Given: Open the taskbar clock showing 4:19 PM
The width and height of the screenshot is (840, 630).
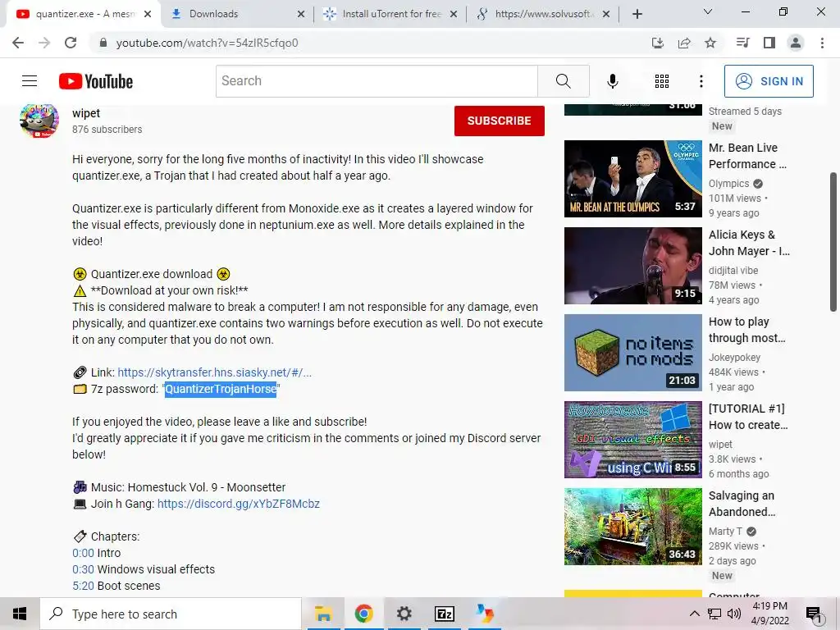Looking at the screenshot, I should pos(769,614).
